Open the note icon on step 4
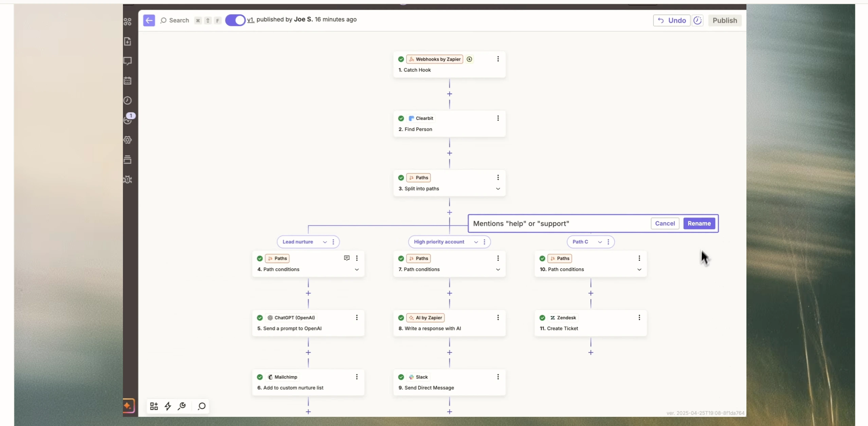The height and width of the screenshot is (426, 868). pyautogui.click(x=347, y=258)
